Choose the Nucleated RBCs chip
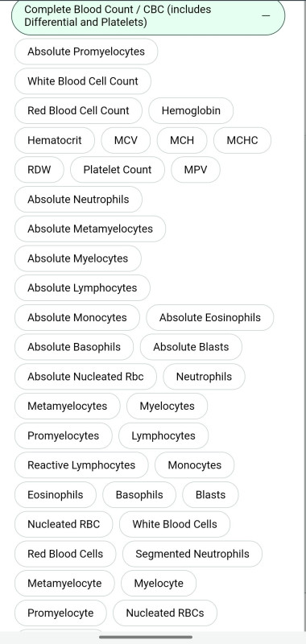The width and height of the screenshot is (306, 644). click(x=165, y=613)
